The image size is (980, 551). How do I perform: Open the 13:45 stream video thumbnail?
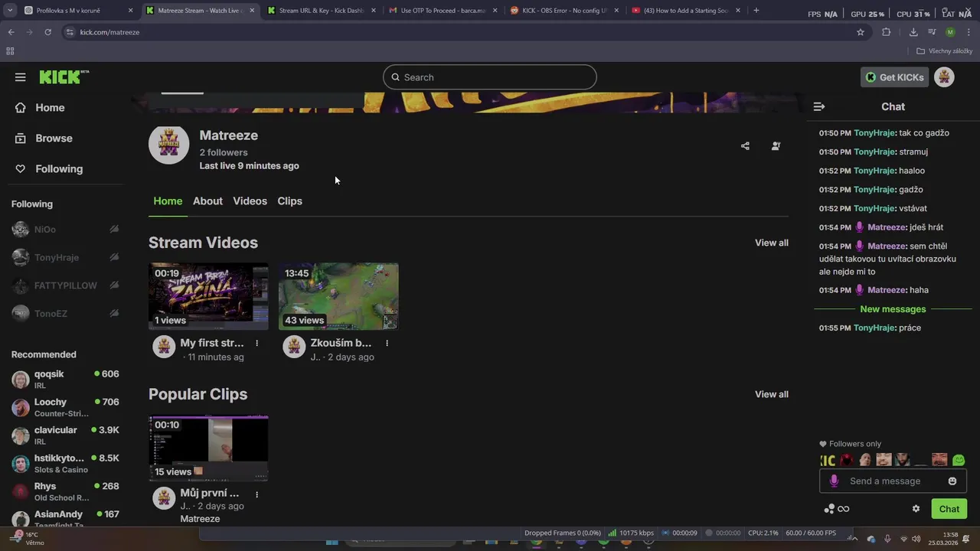tap(338, 296)
